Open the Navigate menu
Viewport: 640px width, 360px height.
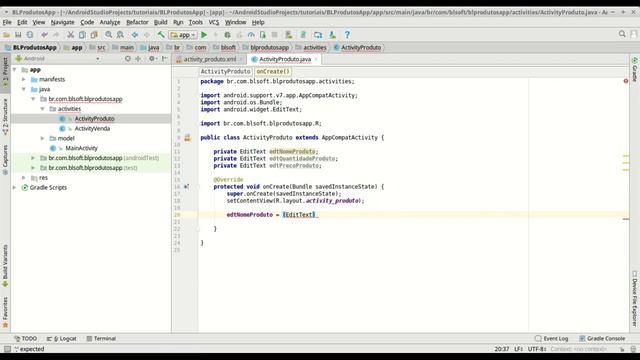[x=62, y=22]
